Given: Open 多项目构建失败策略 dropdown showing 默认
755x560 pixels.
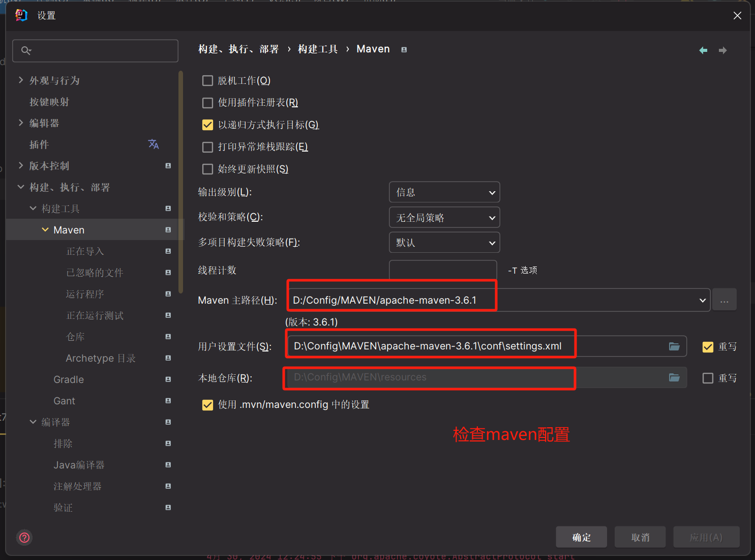Looking at the screenshot, I should 444,243.
